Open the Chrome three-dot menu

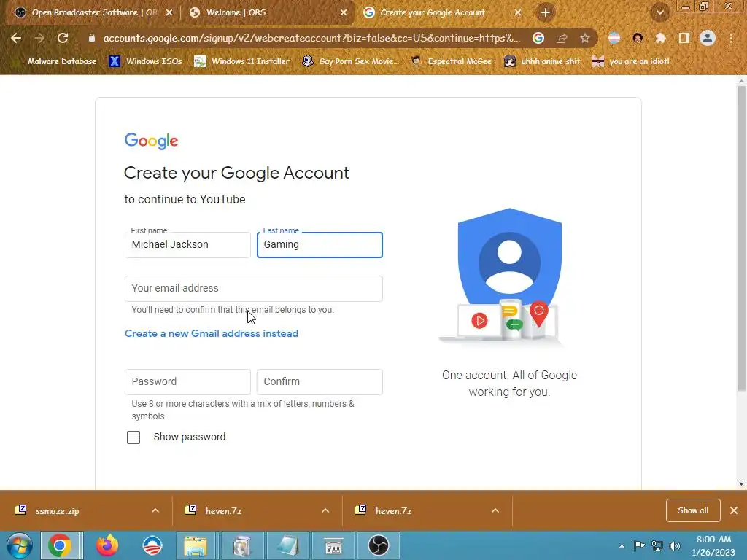pyautogui.click(x=731, y=38)
